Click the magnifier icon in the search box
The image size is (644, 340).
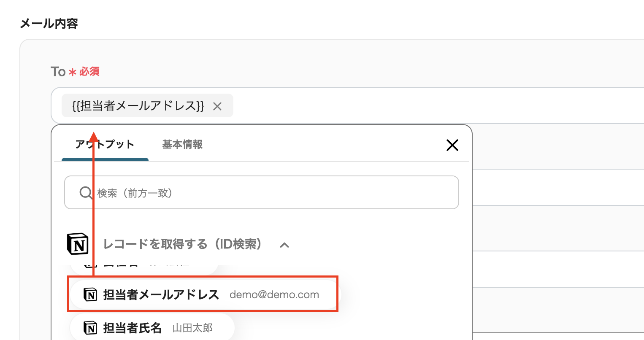[86, 193]
